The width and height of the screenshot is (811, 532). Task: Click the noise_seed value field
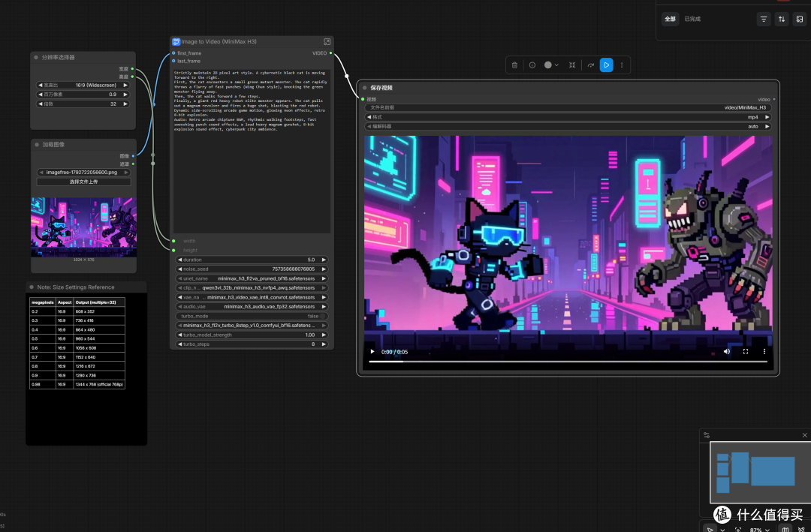[252, 269]
